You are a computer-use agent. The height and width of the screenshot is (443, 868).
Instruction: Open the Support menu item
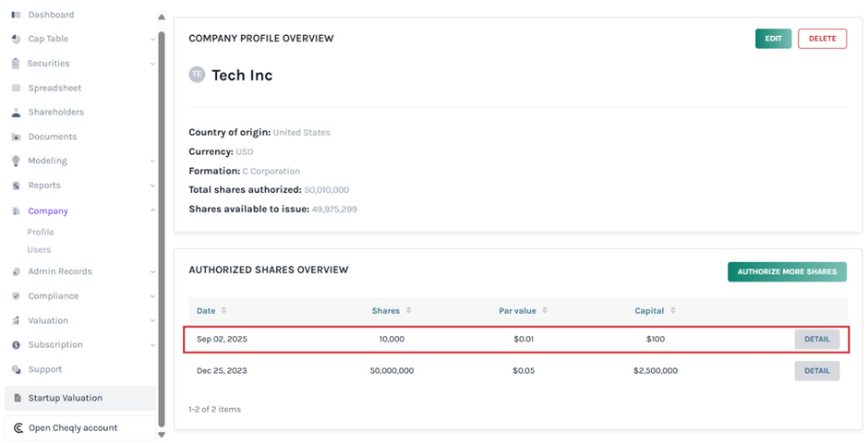(x=45, y=369)
